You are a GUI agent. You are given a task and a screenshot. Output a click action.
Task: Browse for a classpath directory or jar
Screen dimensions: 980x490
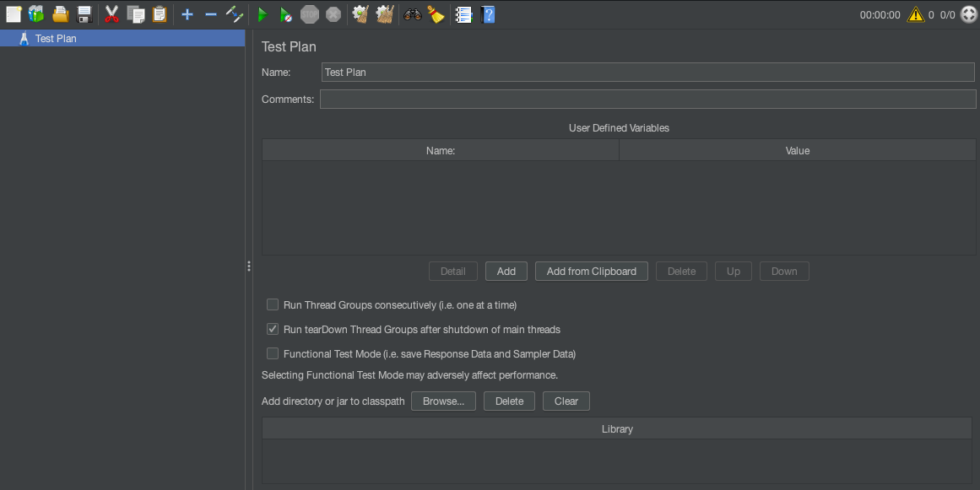click(443, 401)
